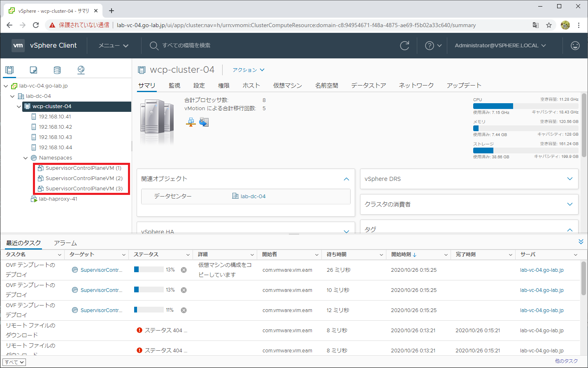Click the recent tasks vertical scrollbar
The image size is (588, 368).
tap(583, 278)
